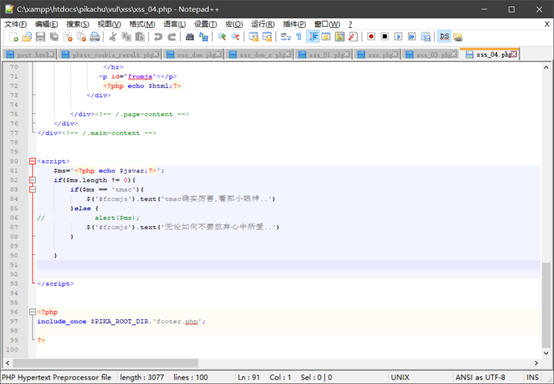Viewport: 554px width, 384px height.
Task: Switch to the xss_03.php tab
Action: 431,54
